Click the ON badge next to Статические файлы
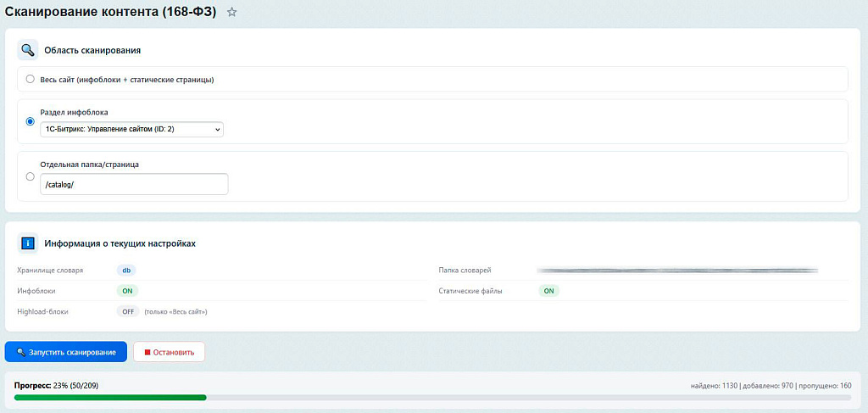 click(548, 291)
